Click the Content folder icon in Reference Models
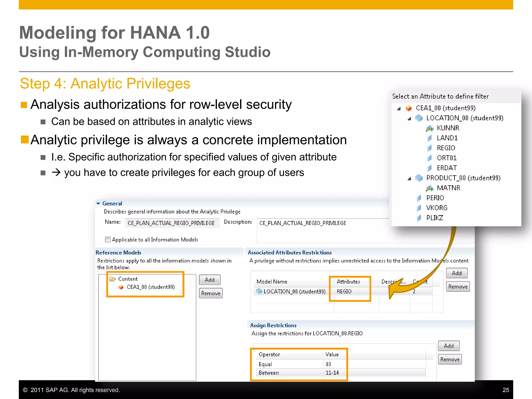The height and width of the screenshot is (399, 532). coord(112,279)
